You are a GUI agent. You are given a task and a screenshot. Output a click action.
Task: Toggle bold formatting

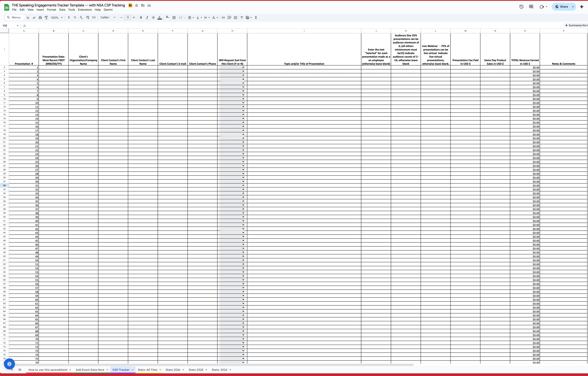click(141, 17)
